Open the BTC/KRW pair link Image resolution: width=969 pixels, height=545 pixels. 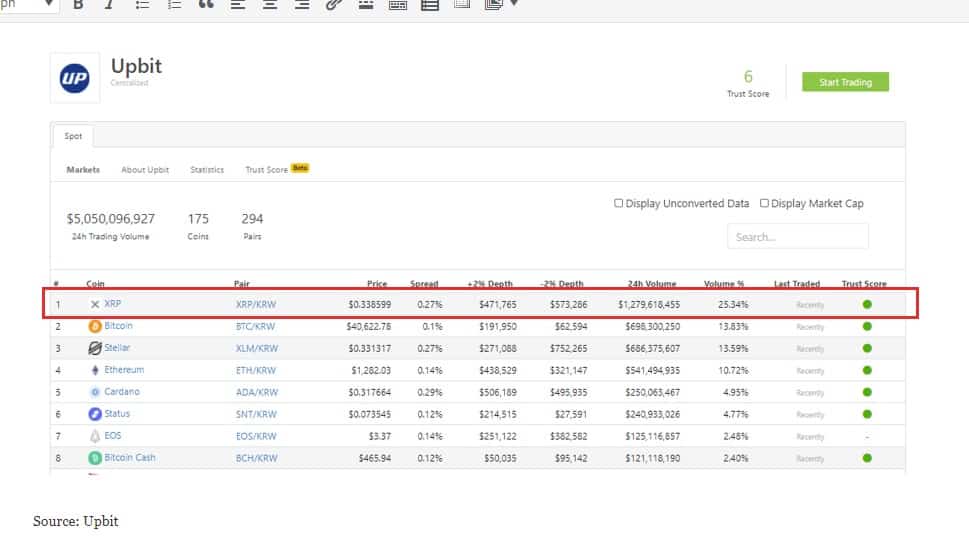pos(255,326)
